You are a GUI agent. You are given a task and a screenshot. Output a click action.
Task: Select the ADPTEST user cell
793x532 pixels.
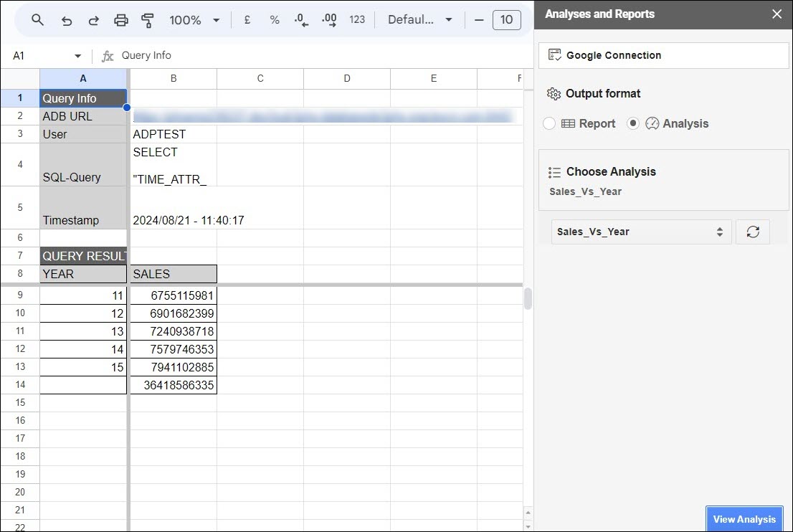(174, 135)
